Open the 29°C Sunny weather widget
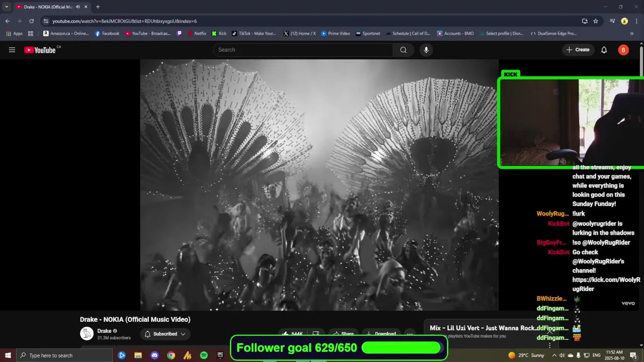644x362 pixels. (x=526, y=355)
